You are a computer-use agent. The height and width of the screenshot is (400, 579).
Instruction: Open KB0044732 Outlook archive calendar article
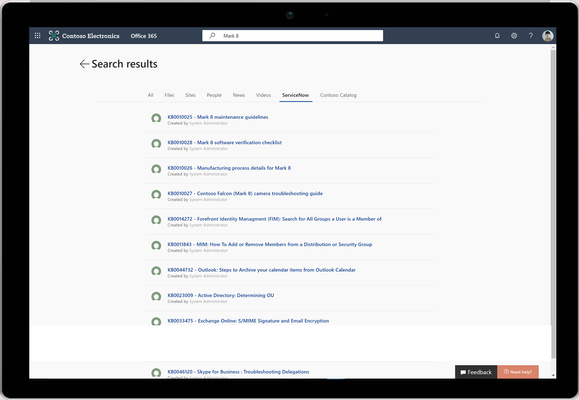coord(261,270)
